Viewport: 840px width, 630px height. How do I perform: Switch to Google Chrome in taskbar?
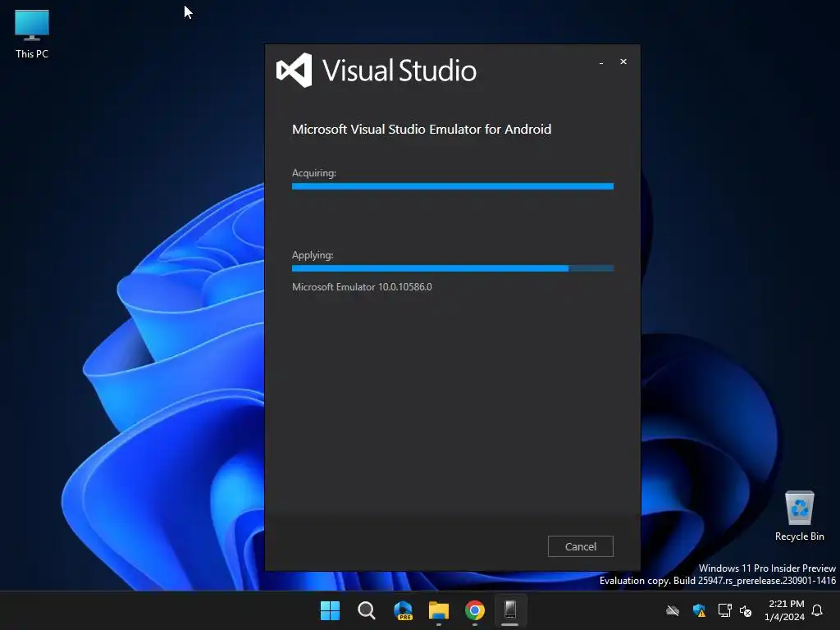[475, 610]
